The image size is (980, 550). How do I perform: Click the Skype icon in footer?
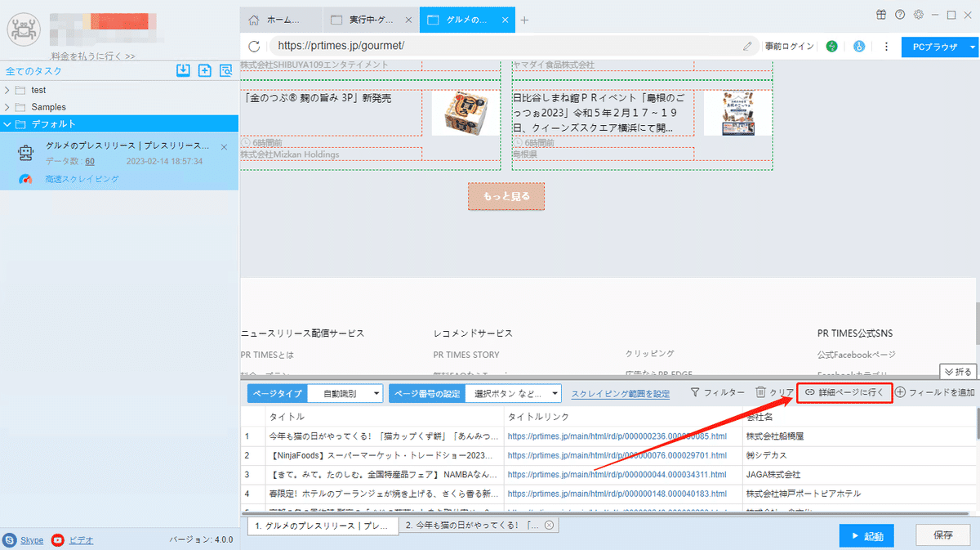[x=10, y=540]
